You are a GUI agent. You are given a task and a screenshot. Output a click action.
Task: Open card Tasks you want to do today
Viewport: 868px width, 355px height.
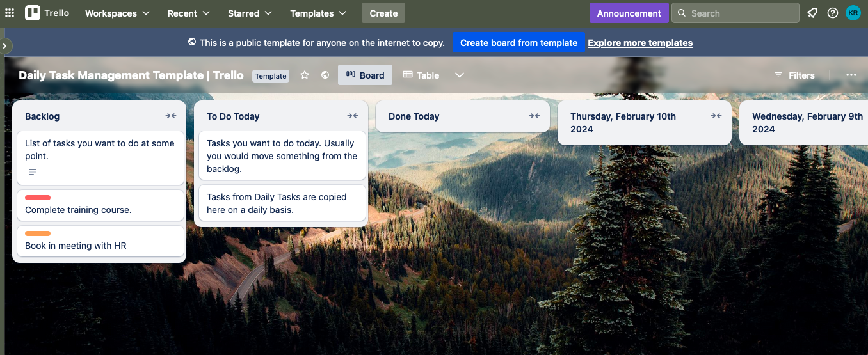282,155
